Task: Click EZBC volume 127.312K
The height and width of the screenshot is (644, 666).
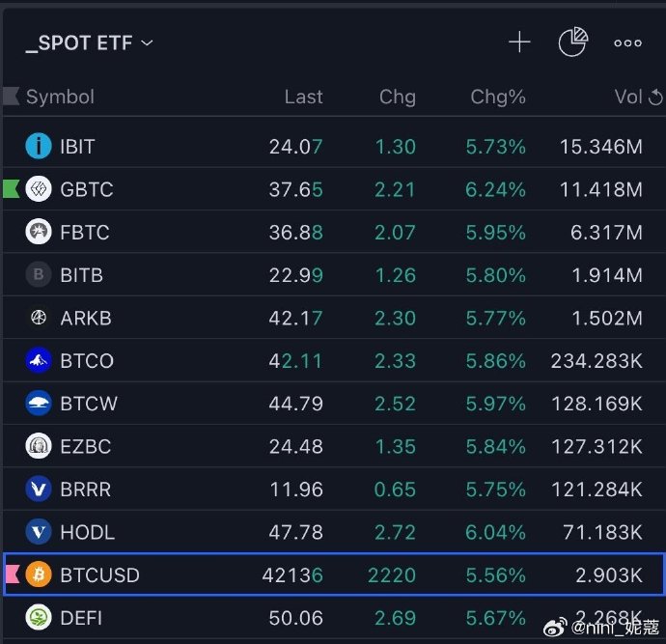Action: coord(597,446)
